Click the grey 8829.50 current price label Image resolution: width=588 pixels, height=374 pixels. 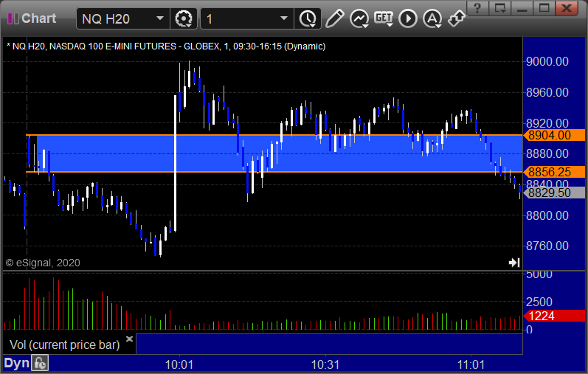click(555, 193)
